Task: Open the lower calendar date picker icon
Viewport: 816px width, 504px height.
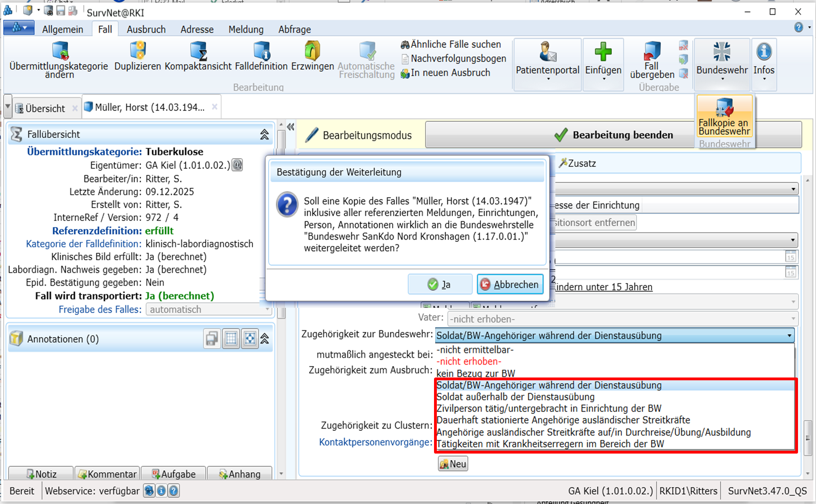Action: (790, 273)
